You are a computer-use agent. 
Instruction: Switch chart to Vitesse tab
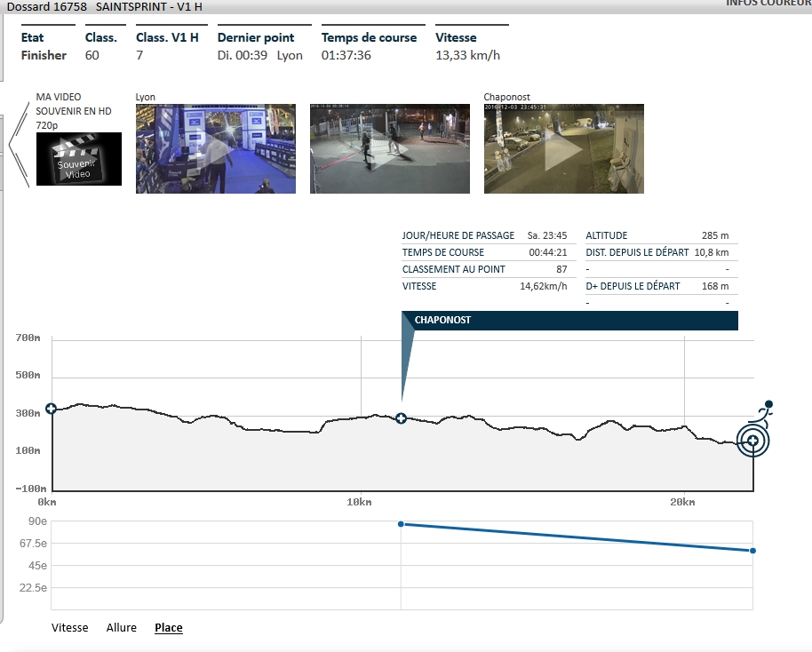coord(70,628)
